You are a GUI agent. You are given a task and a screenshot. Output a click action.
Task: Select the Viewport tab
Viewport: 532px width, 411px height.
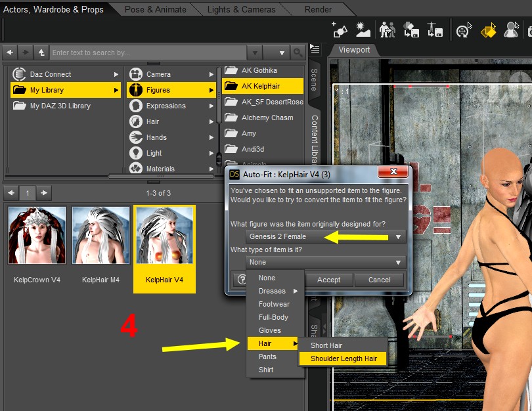354,50
